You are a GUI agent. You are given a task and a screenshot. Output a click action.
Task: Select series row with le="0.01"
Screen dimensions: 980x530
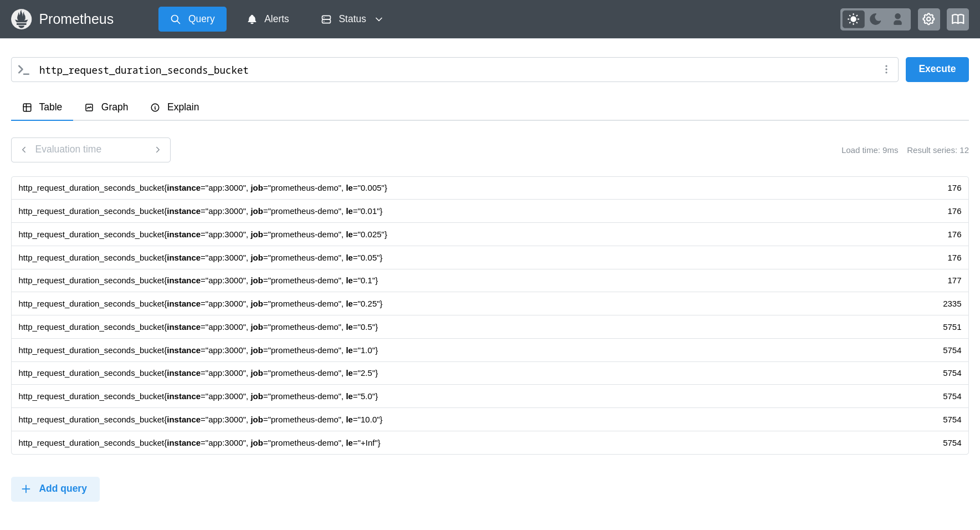tap(490, 211)
